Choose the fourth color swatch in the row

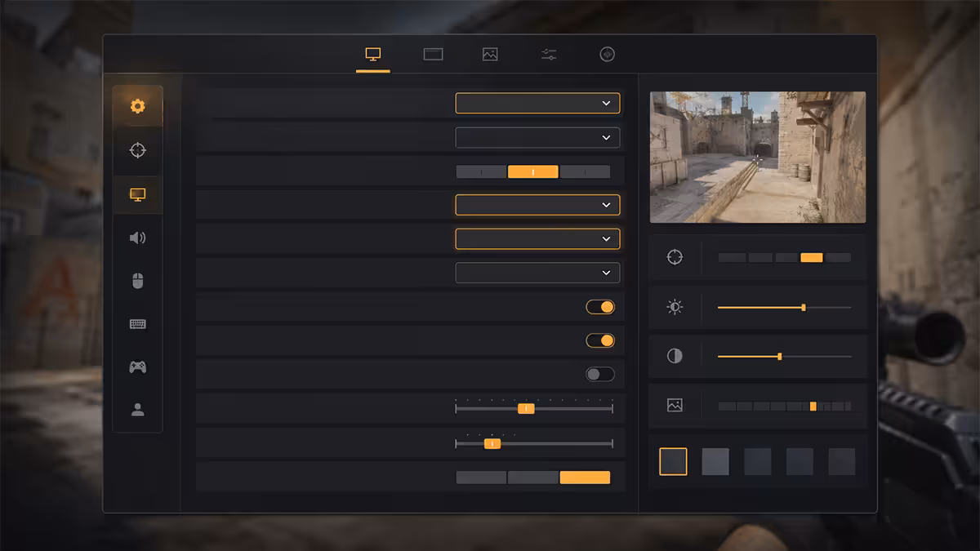click(800, 461)
